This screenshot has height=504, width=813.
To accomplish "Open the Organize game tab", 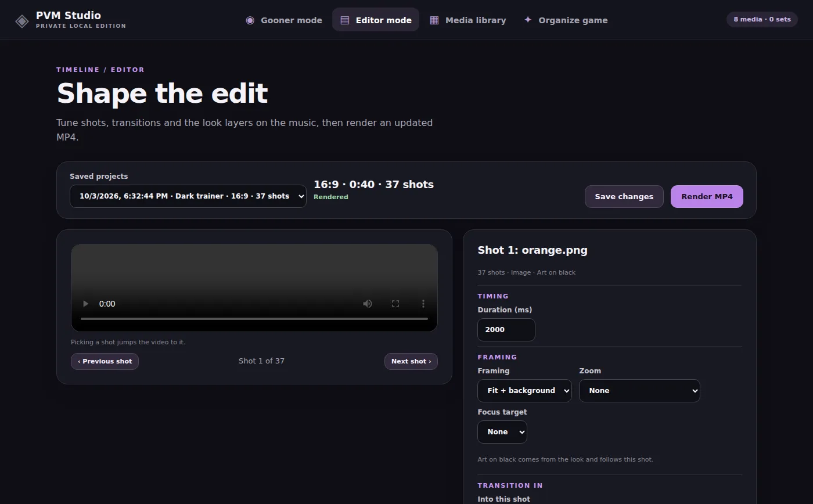I will [x=566, y=20].
